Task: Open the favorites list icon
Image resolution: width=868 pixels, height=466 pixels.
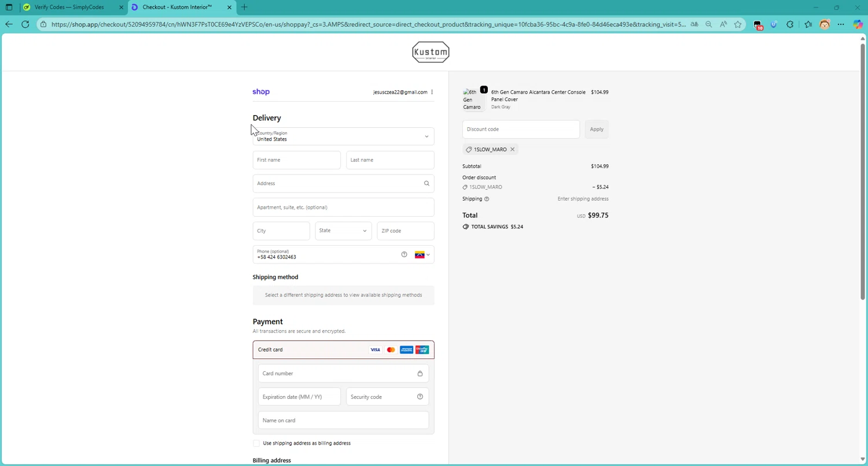Action: click(x=808, y=24)
